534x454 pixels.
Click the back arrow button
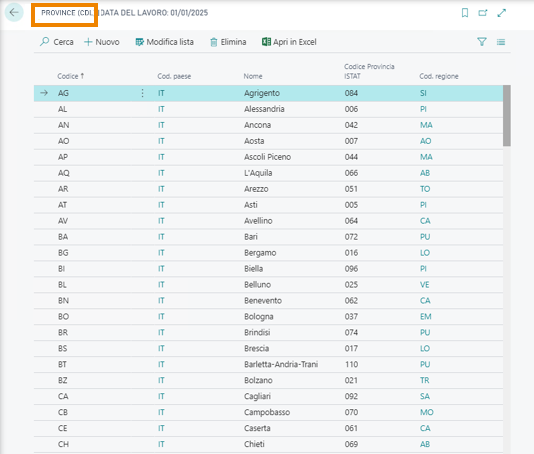click(x=14, y=13)
